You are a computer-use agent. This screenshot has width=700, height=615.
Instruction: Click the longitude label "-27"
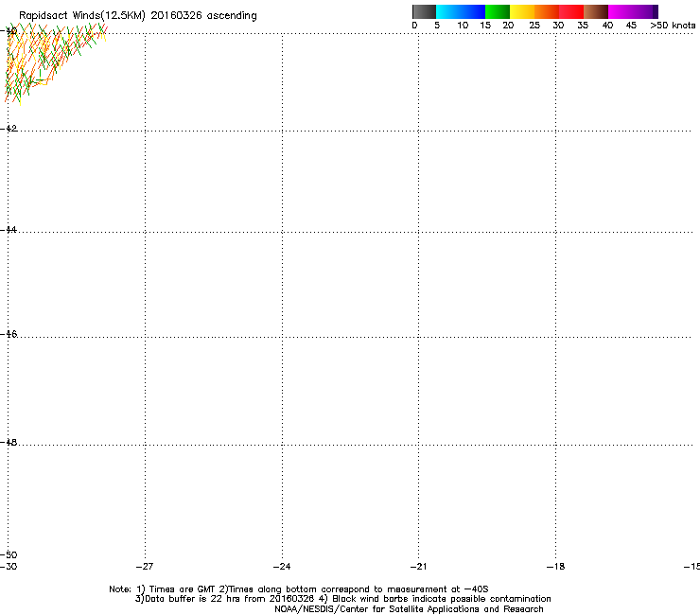145,567
